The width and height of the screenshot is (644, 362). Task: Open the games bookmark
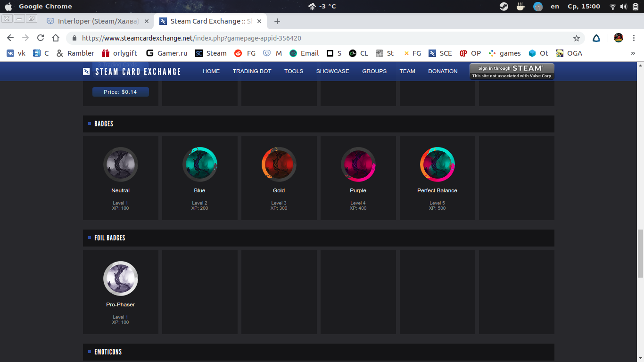coord(504,53)
